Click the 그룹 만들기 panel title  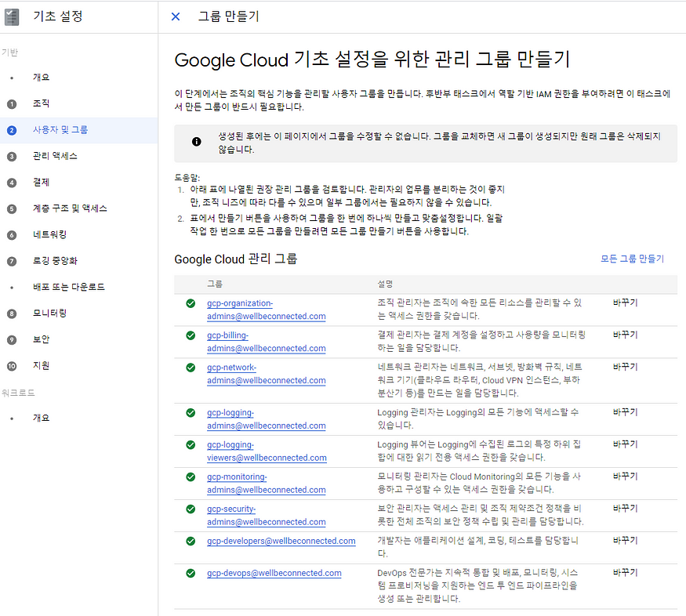click(x=229, y=16)
